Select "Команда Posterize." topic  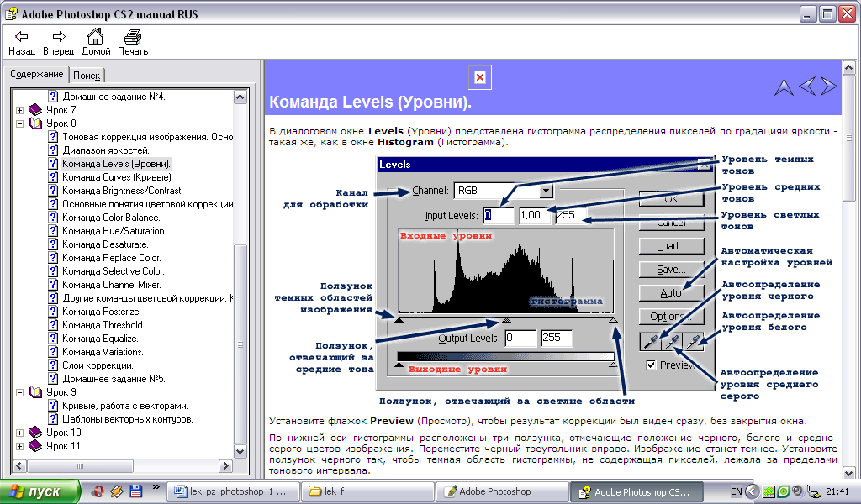[102, 312]
